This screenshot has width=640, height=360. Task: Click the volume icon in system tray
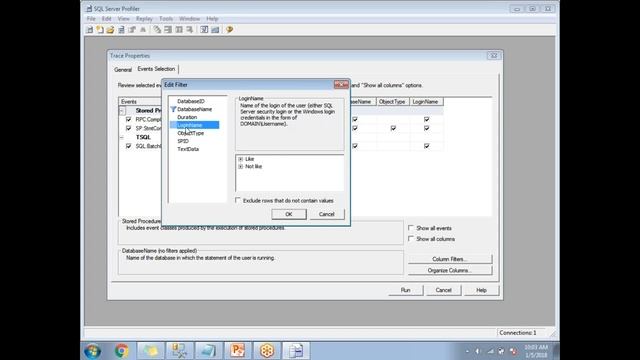(x=478, y=351)
